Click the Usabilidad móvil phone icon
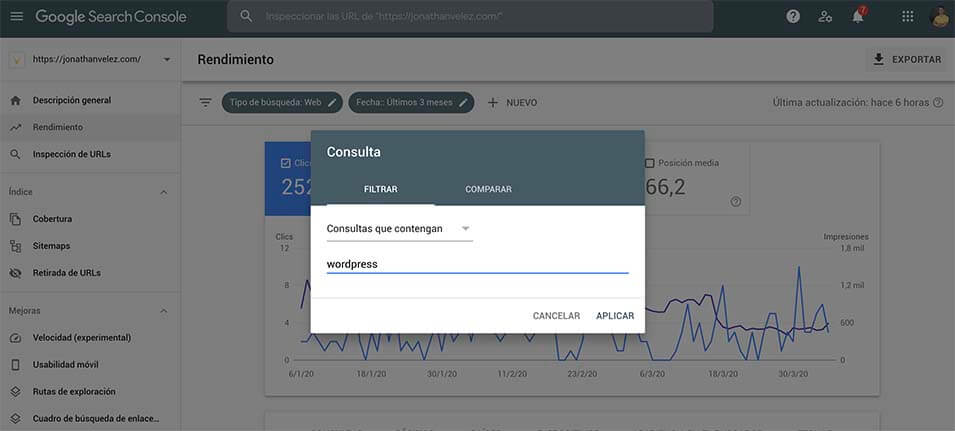The width and height of the screenshot is (955, 431). [16, 365]
